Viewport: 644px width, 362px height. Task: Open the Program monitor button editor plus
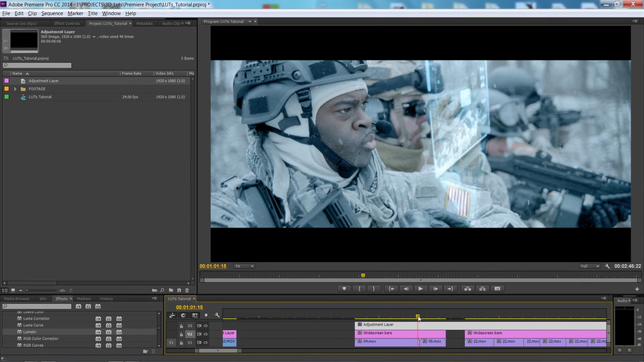point(637,289)
